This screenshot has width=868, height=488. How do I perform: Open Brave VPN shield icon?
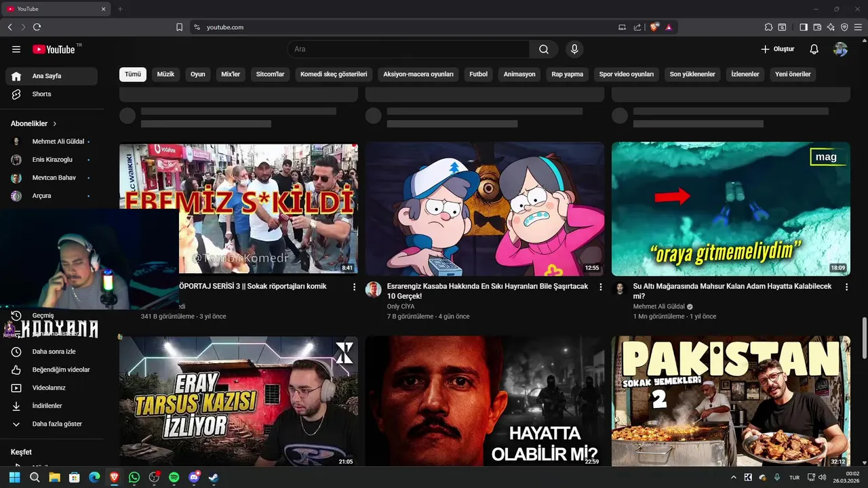[844, 27]
